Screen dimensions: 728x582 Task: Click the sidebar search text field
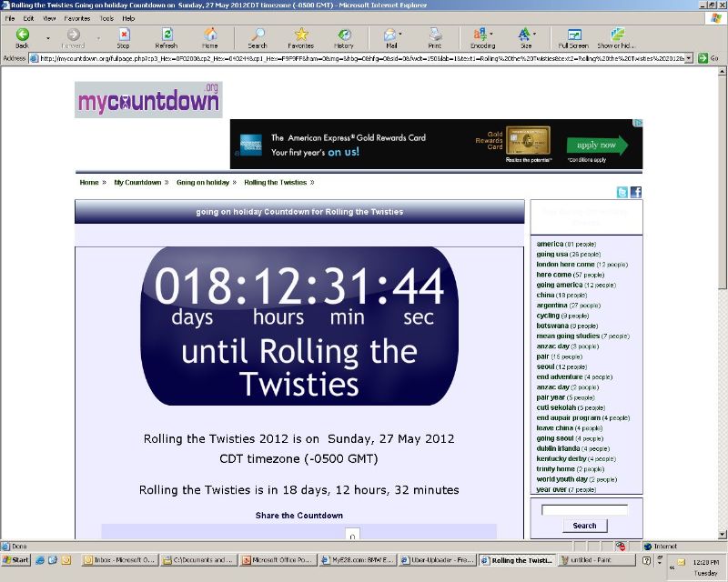(584, 509)
